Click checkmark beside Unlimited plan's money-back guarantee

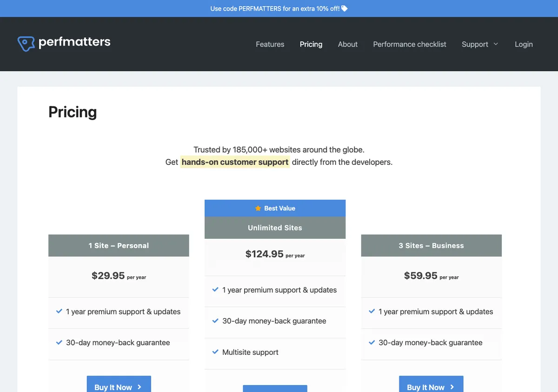215,320
